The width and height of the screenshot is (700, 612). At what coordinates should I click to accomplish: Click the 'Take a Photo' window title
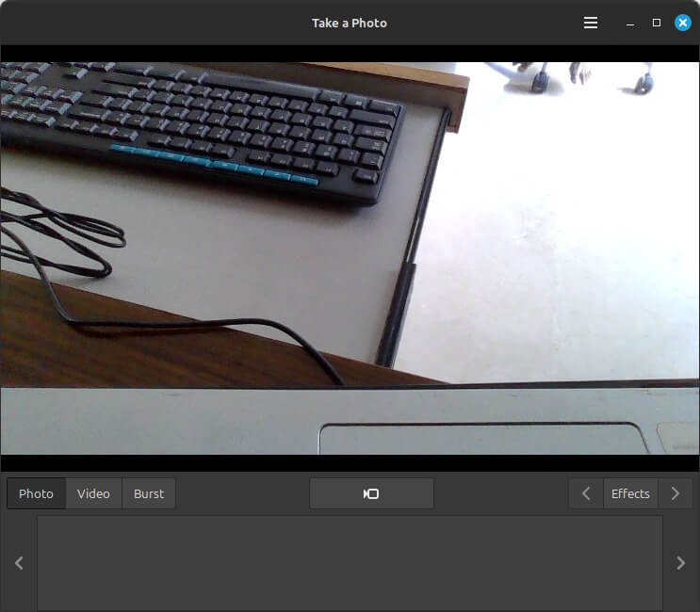click(x=350, y=23)
